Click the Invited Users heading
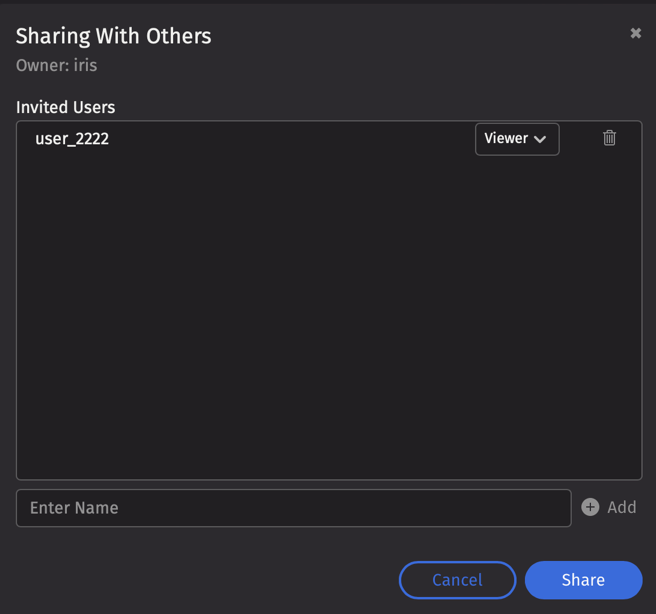 [x=65, y=107]
